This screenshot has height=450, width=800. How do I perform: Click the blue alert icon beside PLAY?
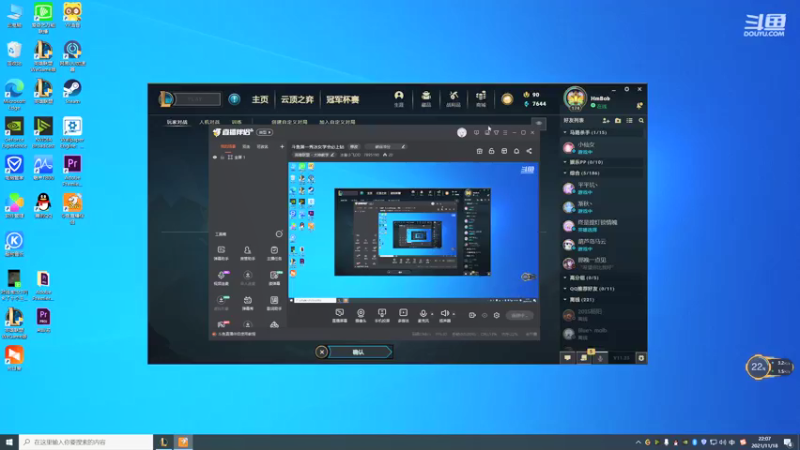pyautogui.click(x=234, y=99)
